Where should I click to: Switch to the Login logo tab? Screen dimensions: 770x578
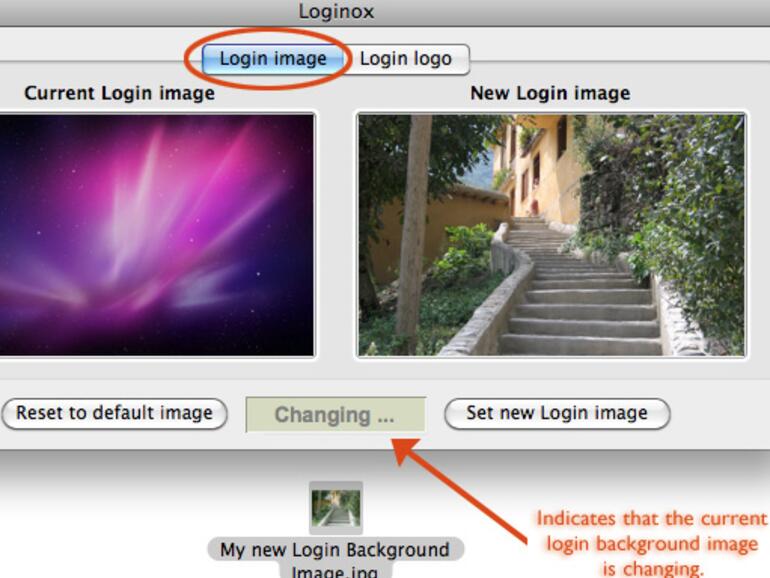tap(407, 59)
